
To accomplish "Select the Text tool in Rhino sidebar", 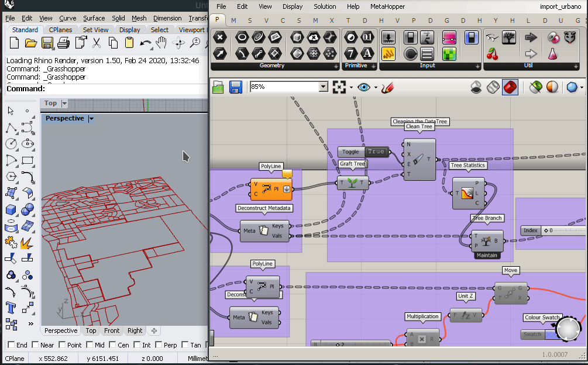I will (x=11, y=308).
